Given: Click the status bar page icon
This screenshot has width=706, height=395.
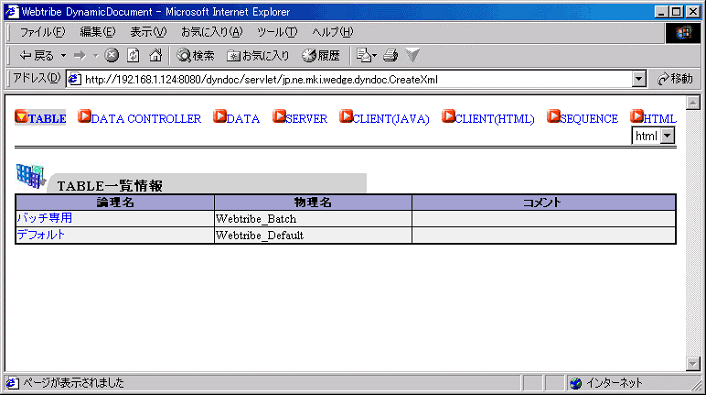Looking at the screenshot, I should pyautogui.click(x=12, y=383).
